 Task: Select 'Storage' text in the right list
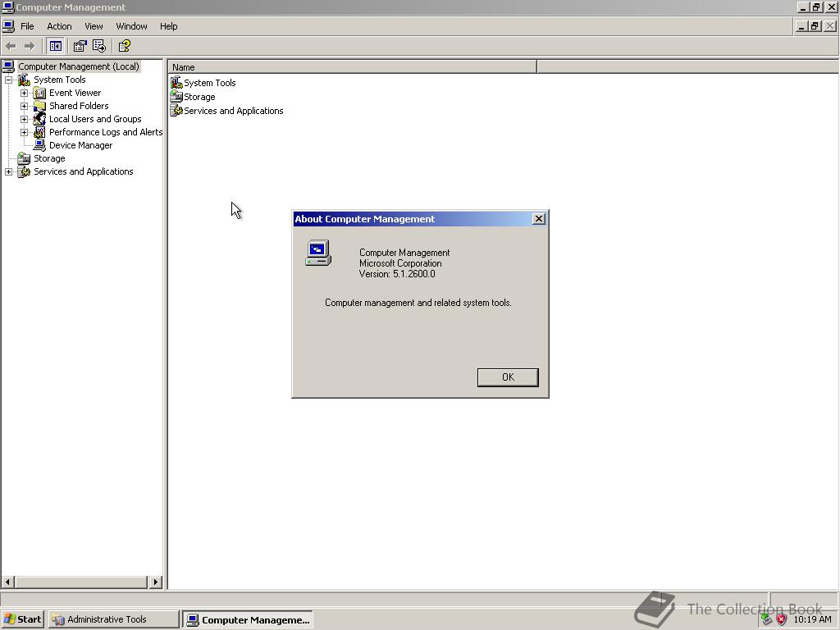(x=199, y=97)
